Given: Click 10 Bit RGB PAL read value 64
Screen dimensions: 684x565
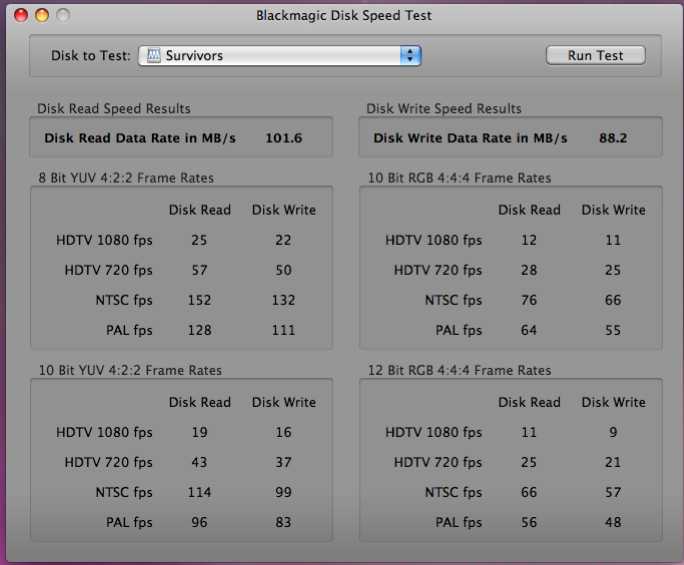Looking at the screenshot, I should (x=529, y=330).
